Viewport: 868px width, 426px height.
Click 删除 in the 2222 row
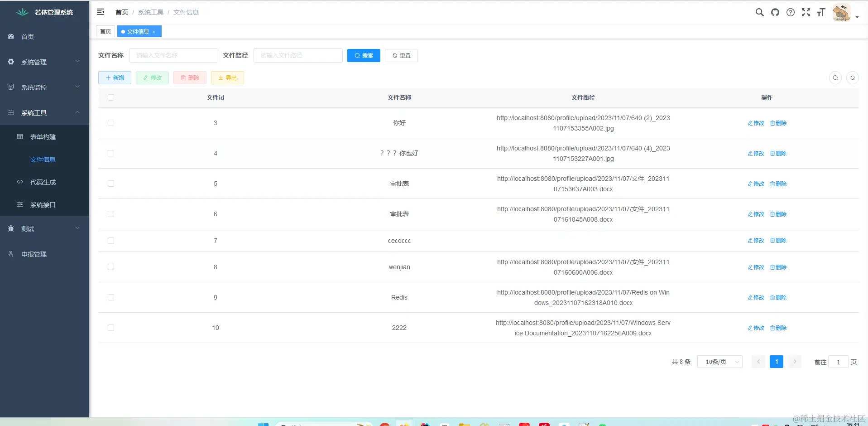coord(778,328)
